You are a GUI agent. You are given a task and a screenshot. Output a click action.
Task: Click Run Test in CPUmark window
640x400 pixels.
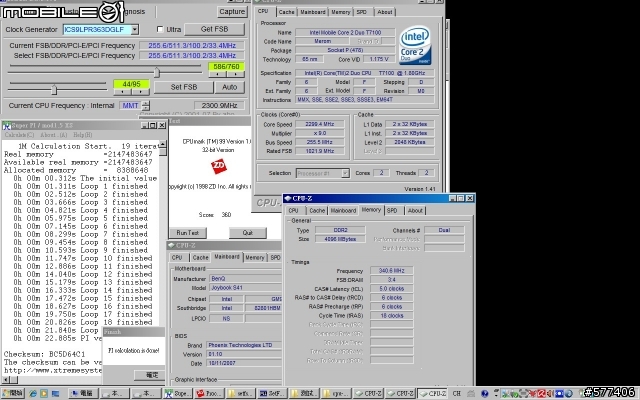pyautogui.click(x=187, y=233)
